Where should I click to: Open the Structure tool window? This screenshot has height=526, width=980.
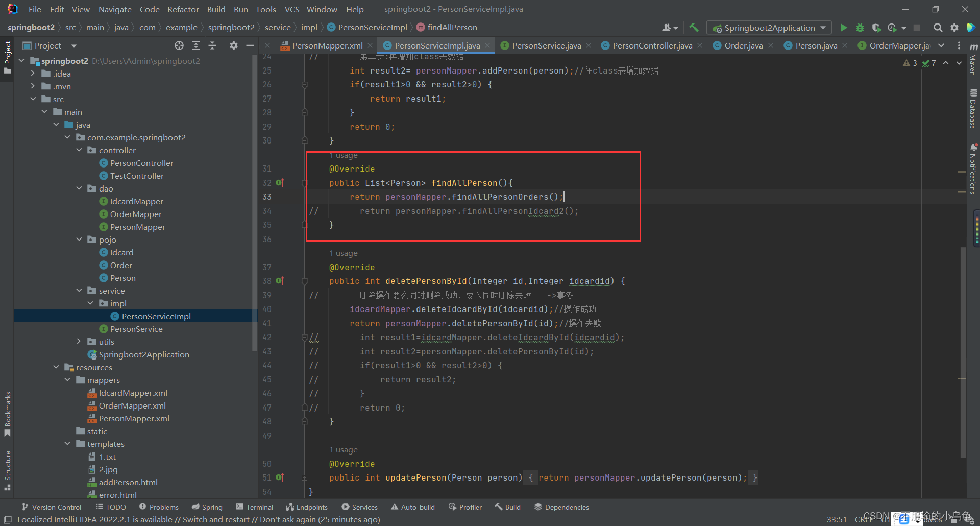pos(7,470)
